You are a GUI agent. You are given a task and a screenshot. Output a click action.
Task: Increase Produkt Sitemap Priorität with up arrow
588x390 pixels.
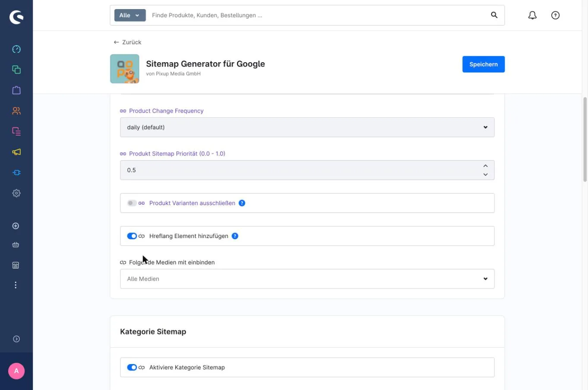click(x=485, y=166)
